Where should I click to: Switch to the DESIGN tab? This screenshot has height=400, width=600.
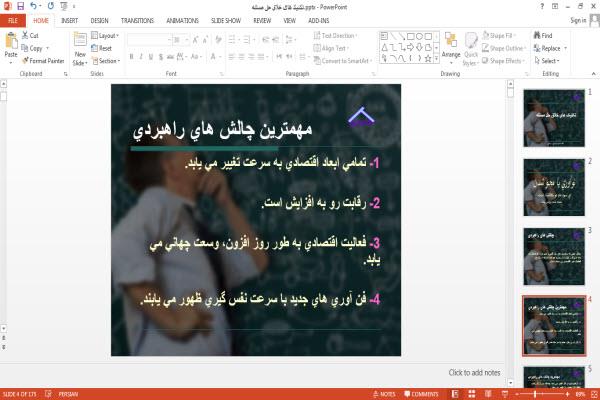point(99,21)
